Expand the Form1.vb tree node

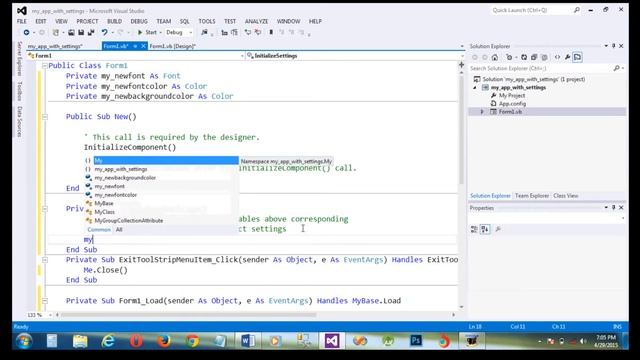click(482, 111)
